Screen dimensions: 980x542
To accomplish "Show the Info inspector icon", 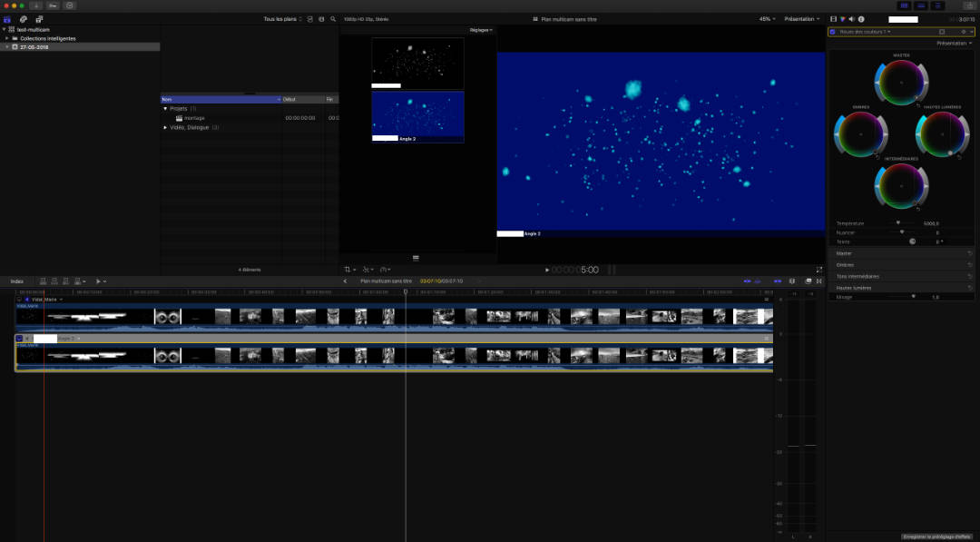I will point(861,19).
